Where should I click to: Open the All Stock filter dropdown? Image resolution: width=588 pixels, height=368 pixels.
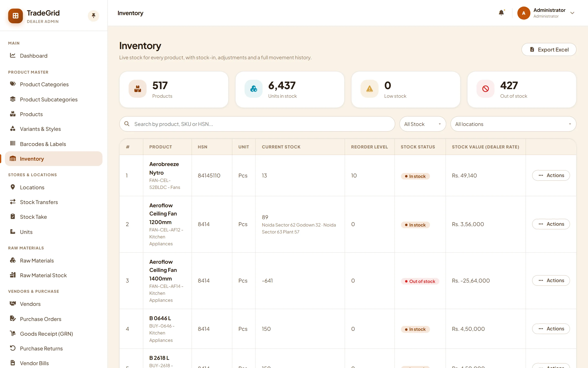423,124
